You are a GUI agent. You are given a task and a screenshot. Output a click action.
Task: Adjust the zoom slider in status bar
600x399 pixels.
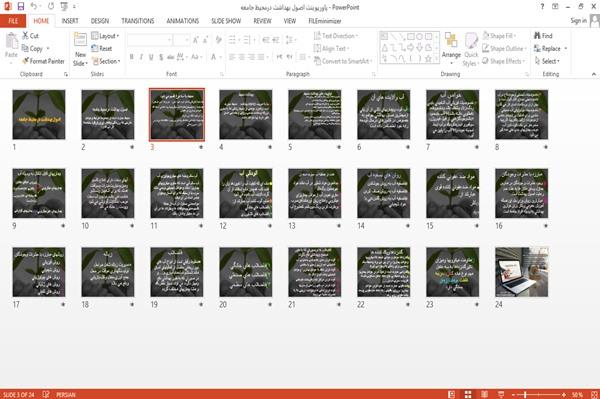525,394
